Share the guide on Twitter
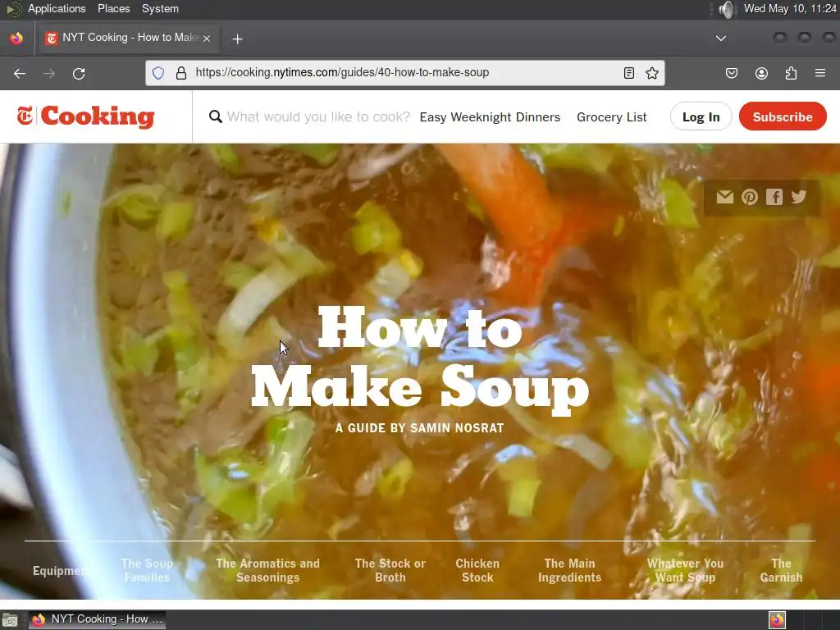 coord(798,197)
